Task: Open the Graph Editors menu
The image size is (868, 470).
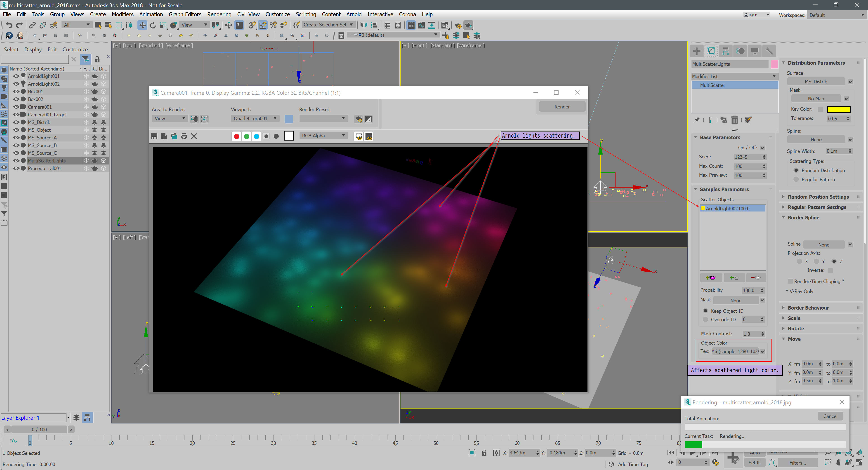Action: (x=185, y=14)
